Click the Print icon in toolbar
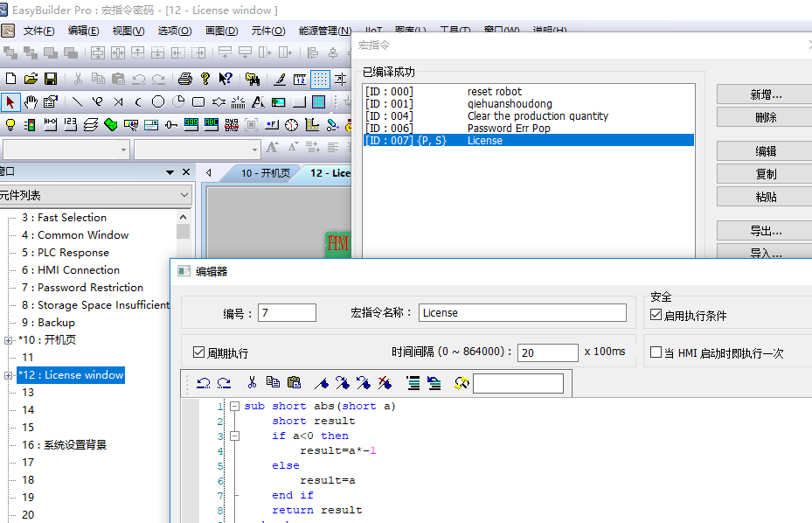This screenshot has height=523, width=812. (185, 79)
